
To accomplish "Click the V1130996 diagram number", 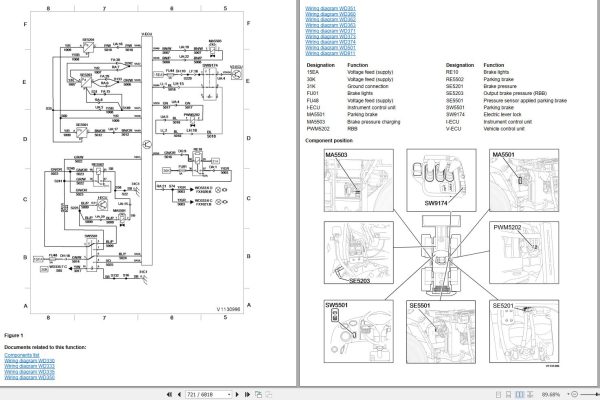I will 228,309.
